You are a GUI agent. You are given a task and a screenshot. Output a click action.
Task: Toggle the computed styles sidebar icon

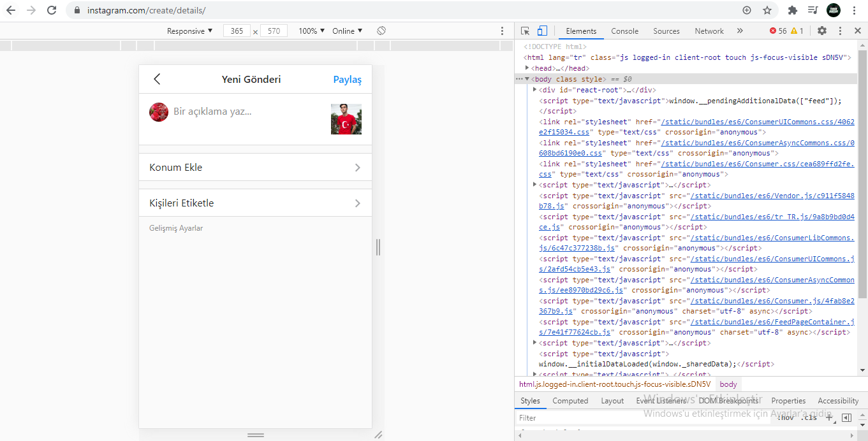click(846, 417)
